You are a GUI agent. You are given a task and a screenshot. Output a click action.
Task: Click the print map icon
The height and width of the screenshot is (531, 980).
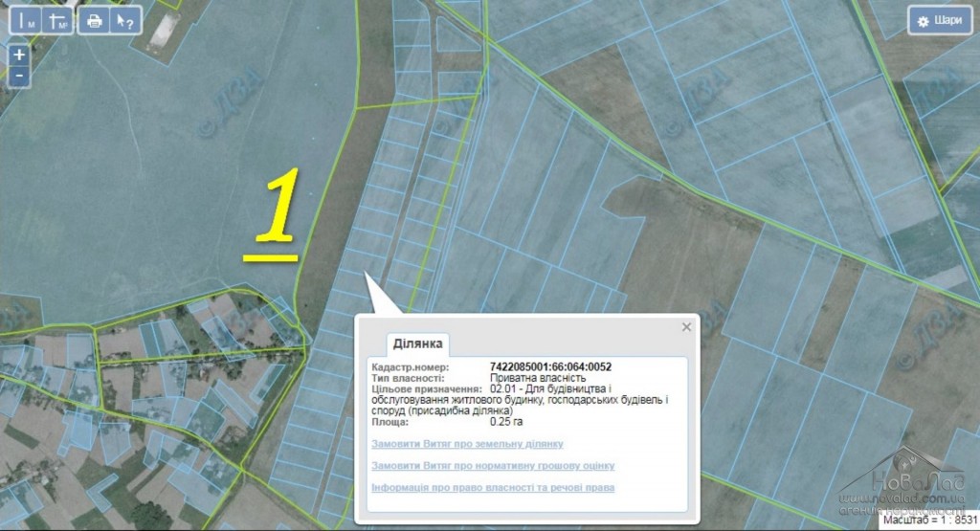[x=94, y=21]
